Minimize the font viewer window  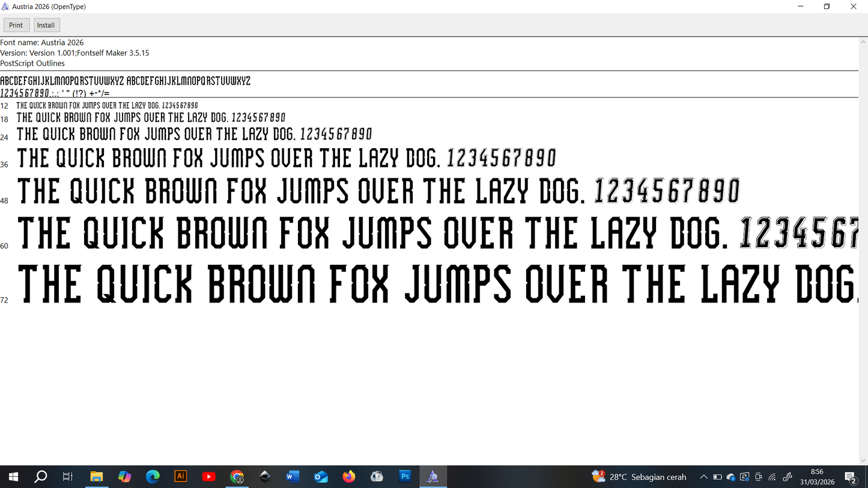800,7
